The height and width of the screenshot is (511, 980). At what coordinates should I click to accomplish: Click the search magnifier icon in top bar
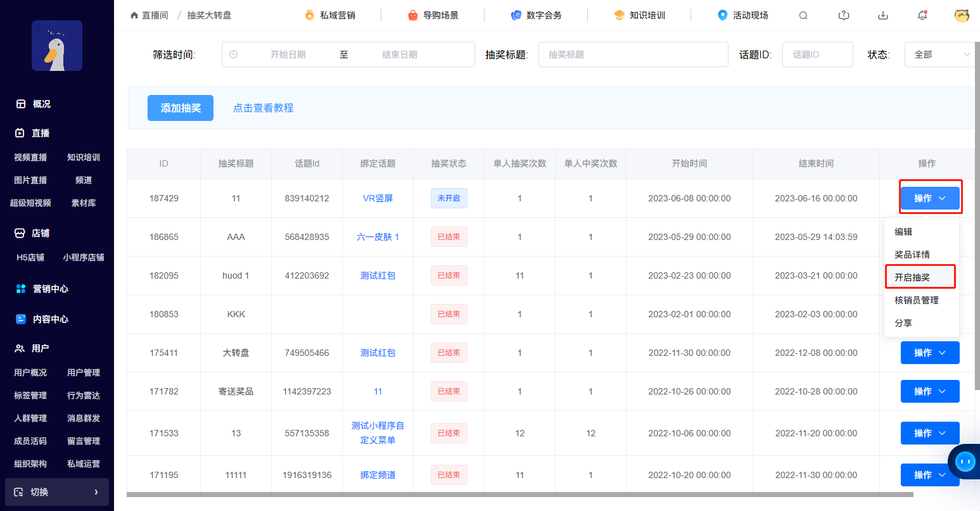coord(803,15)
